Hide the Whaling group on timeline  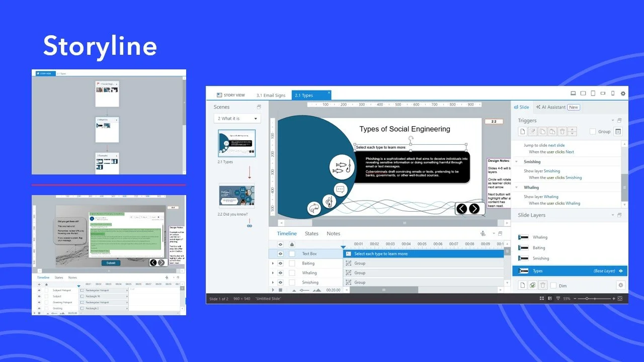(281, 273)
